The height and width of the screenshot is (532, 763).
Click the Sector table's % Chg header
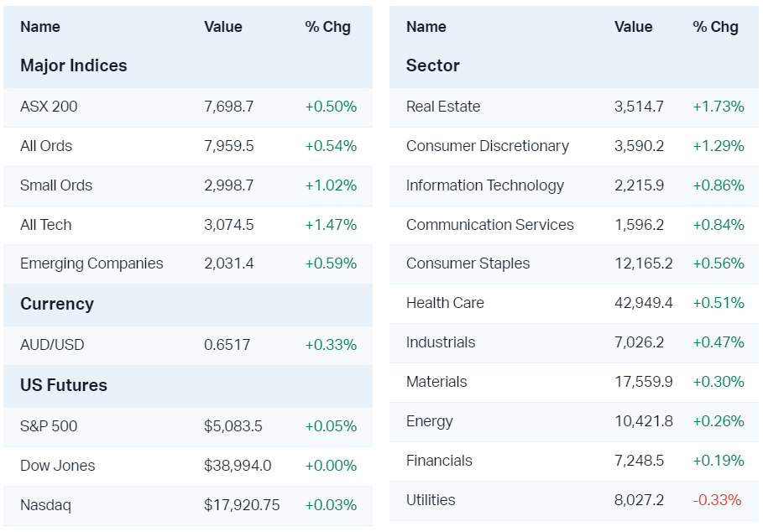tap(715, 27)
